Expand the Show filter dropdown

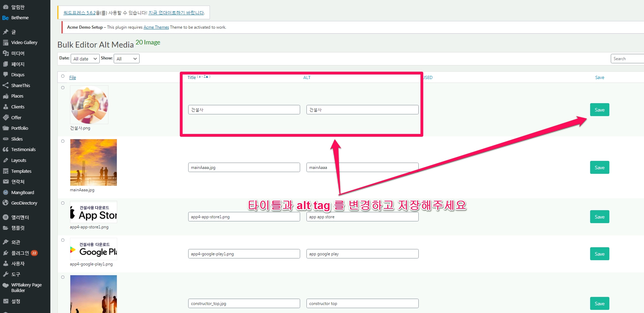tap(126, 59)
